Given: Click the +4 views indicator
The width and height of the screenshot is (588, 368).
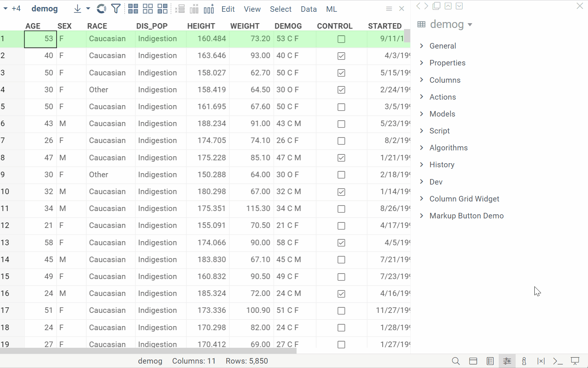Looking at the screenshot, I should tap(16, 9).
